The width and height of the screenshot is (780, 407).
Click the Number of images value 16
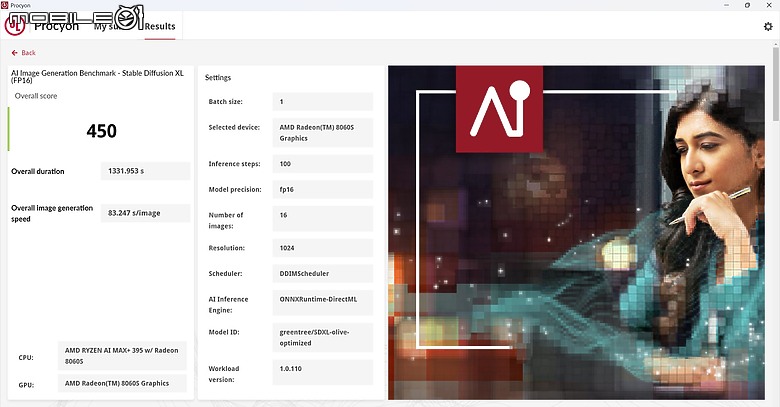[322, 218]
